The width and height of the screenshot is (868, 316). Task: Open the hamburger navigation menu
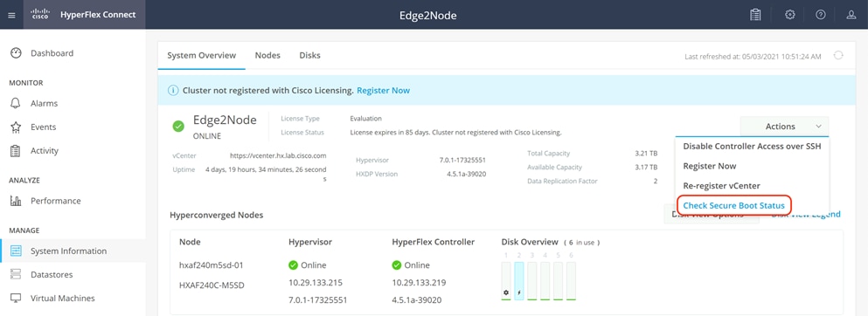tap(11, 15)
